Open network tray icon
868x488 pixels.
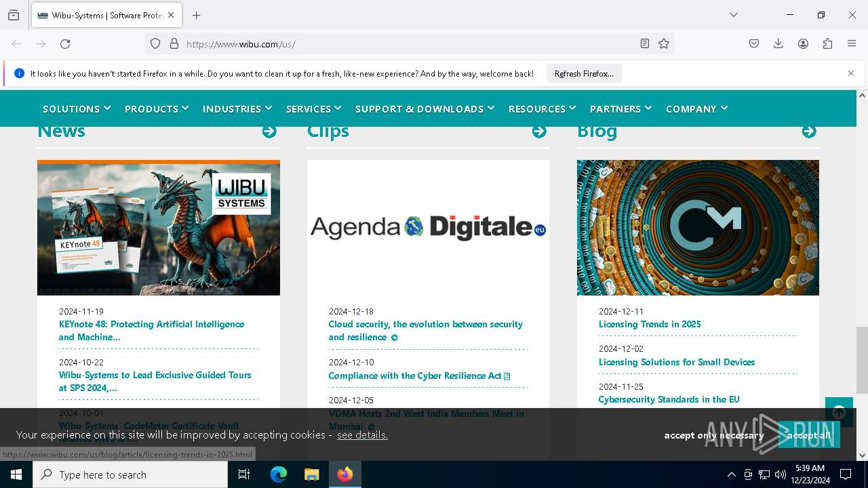(764, 474)
